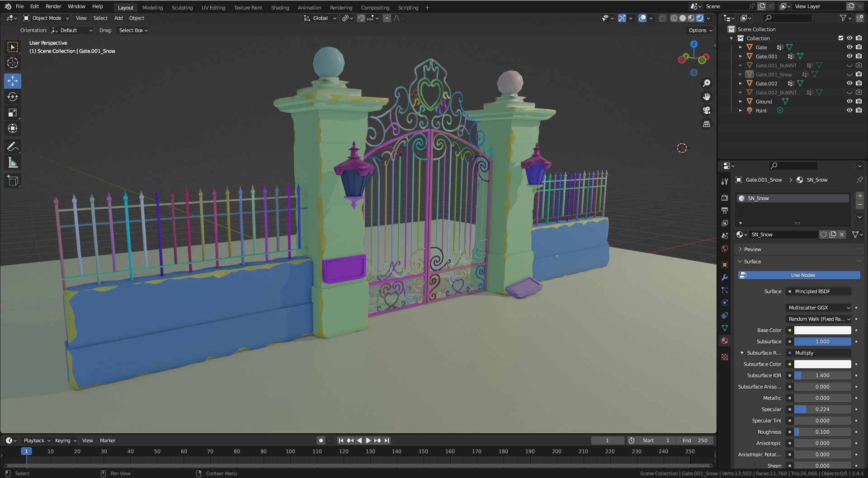The image size is (868, 478).
Task: Choose the Add Cube tool
Action: tap(13, 181)
